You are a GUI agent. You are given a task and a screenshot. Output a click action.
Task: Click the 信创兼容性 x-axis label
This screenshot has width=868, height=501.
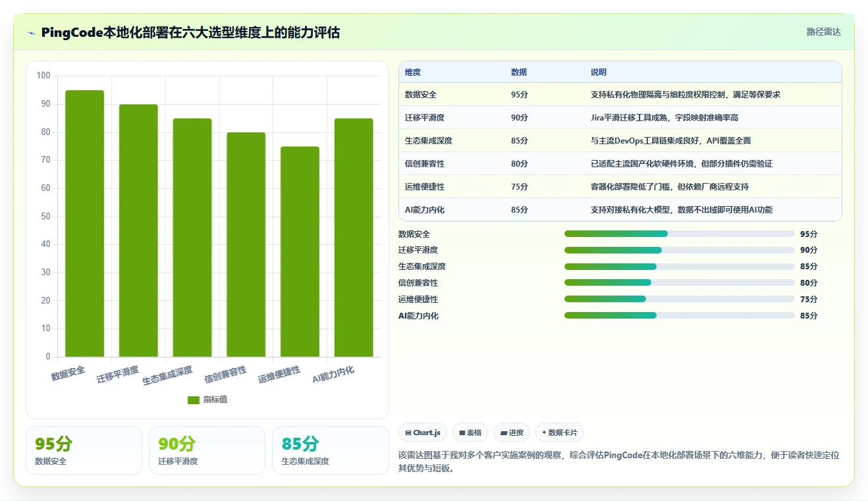coord(226,375)
